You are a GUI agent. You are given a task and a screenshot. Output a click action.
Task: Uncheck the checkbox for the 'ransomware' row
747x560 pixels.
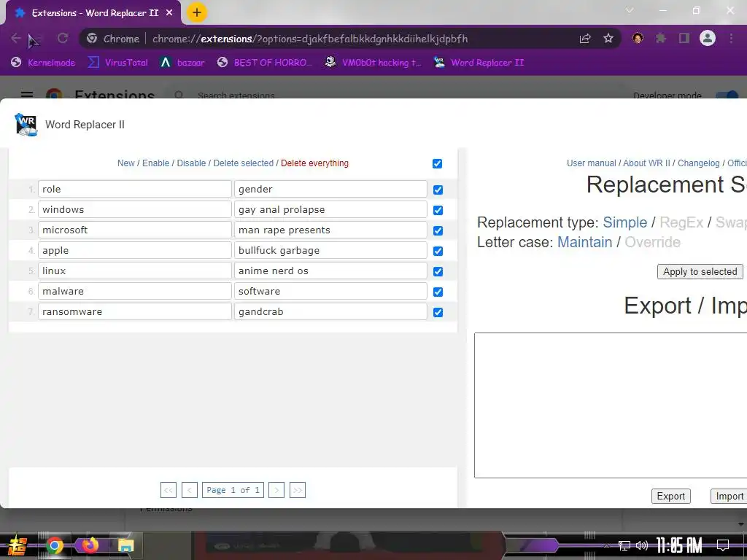(x=438, y=312)
